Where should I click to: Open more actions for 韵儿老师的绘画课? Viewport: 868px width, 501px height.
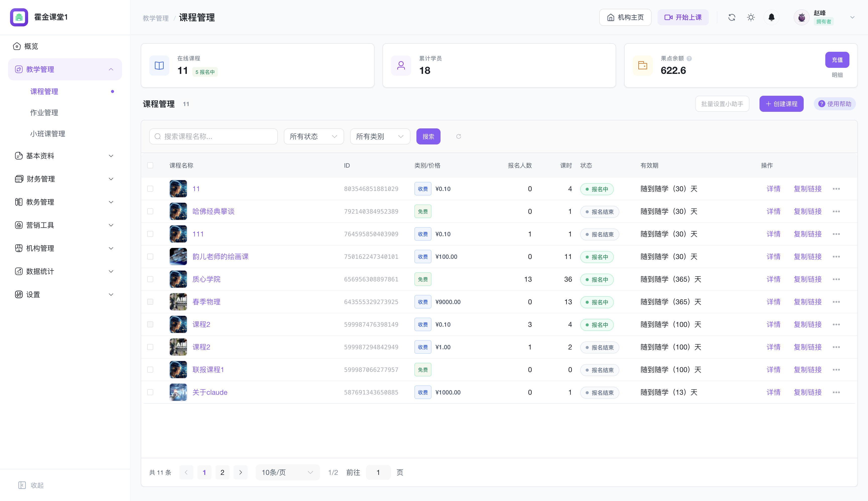(x=836, y=257)
